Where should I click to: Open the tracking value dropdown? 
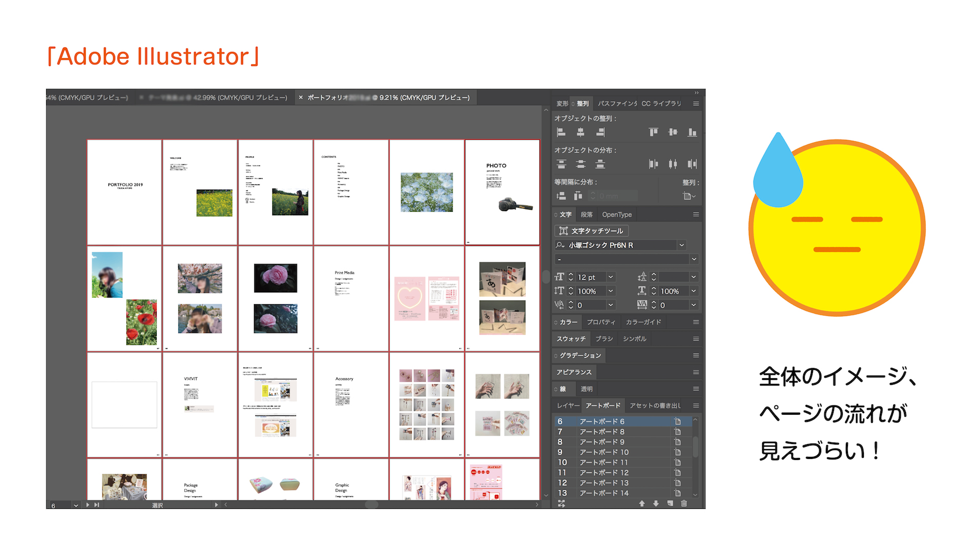pos(693,305)
